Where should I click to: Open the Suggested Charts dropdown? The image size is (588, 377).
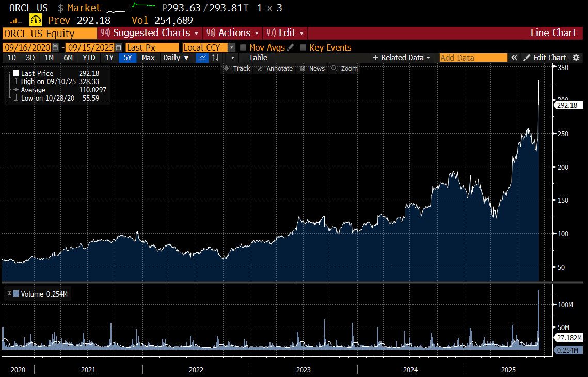coord(149,33)
